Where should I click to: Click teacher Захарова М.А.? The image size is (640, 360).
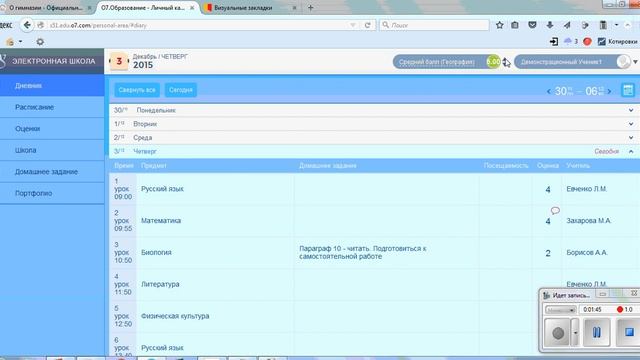pyautogui.click(x=589, y=221)
